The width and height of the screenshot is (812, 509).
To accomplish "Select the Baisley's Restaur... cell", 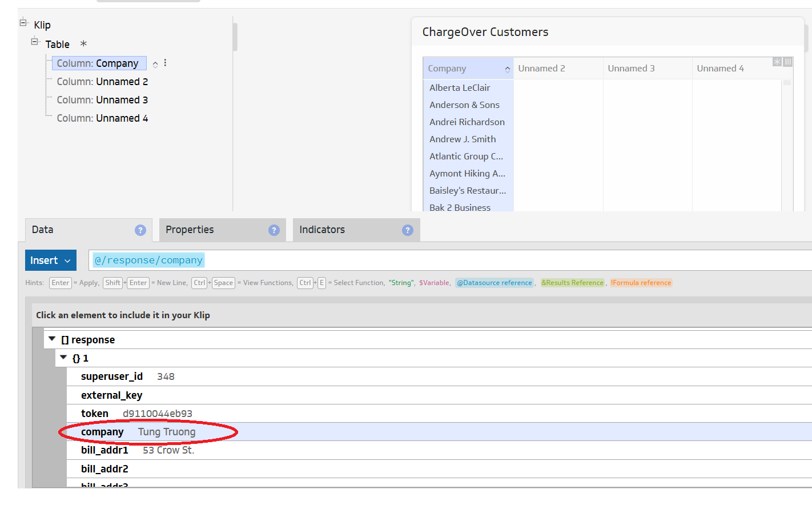I will [468, 191].
